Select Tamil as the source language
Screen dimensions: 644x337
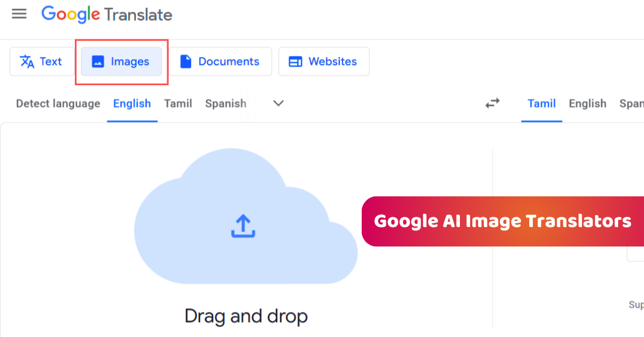tap(178, 103)
